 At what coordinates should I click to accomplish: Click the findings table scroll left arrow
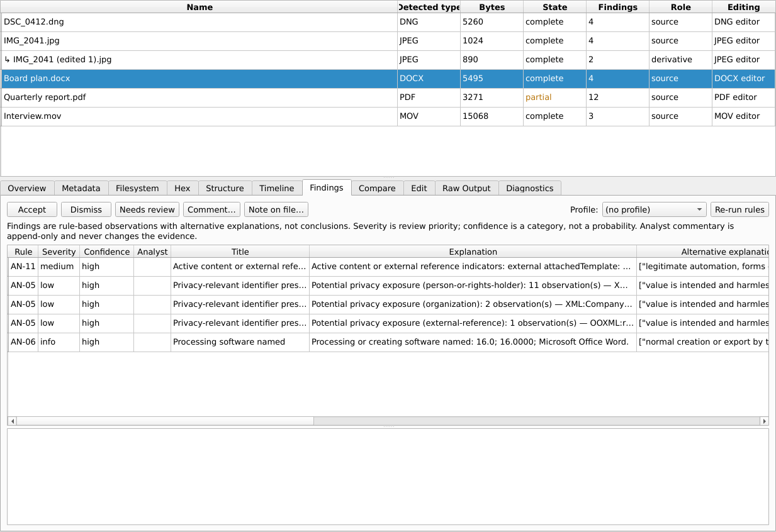tap(12, 421)
